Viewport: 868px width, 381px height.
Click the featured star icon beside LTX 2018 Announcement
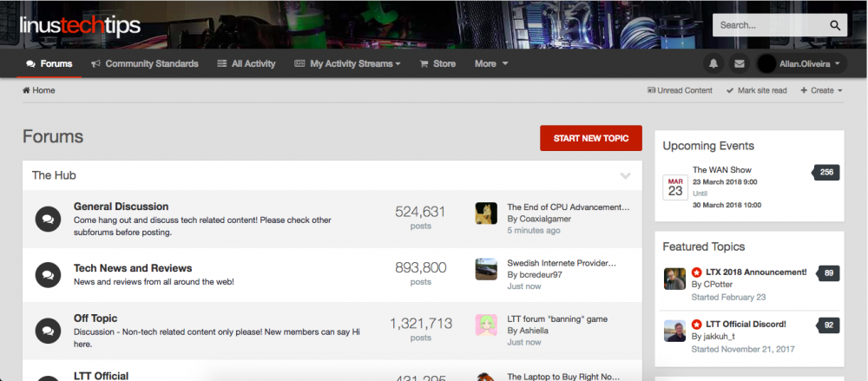click(696, 273)
